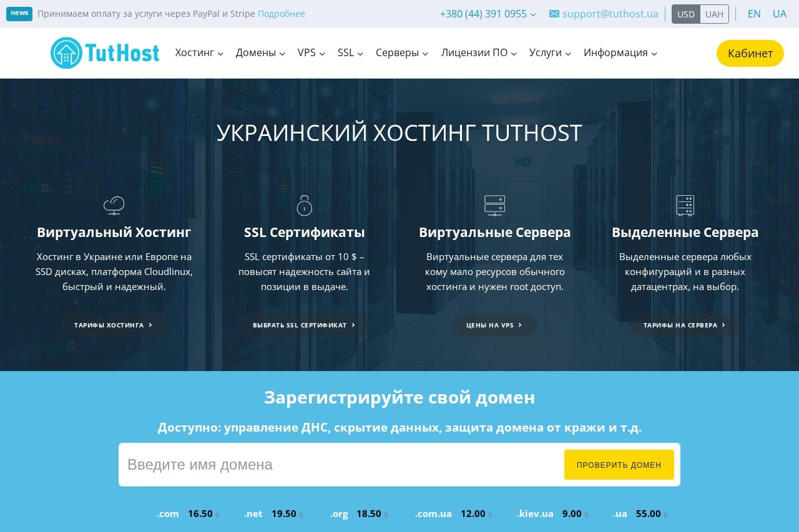The height and width of the screenshot is (532, 799).
Task: Open the Кабинет account button
Action: 750,53
